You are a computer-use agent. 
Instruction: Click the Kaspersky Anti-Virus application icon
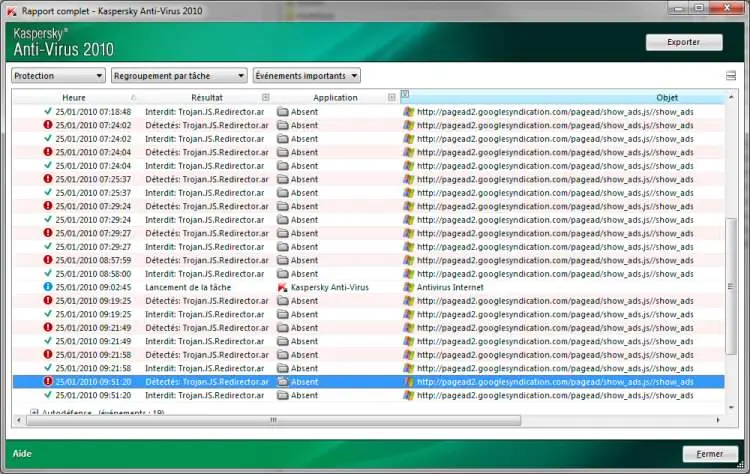click(x=283, y=287)
